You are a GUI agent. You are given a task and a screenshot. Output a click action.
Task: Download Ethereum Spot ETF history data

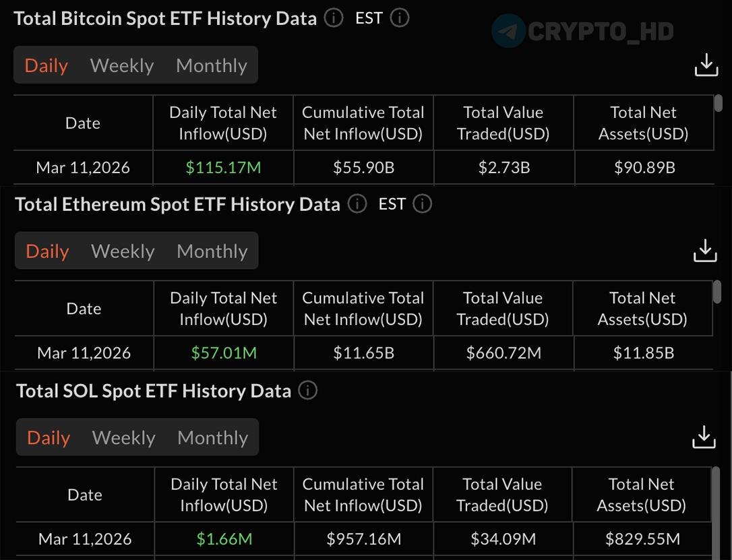[x=705, y=251]
